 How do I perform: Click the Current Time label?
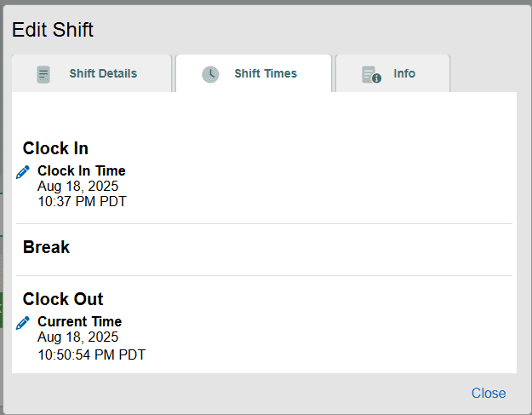pyautogui.click(x=80, y=322)
